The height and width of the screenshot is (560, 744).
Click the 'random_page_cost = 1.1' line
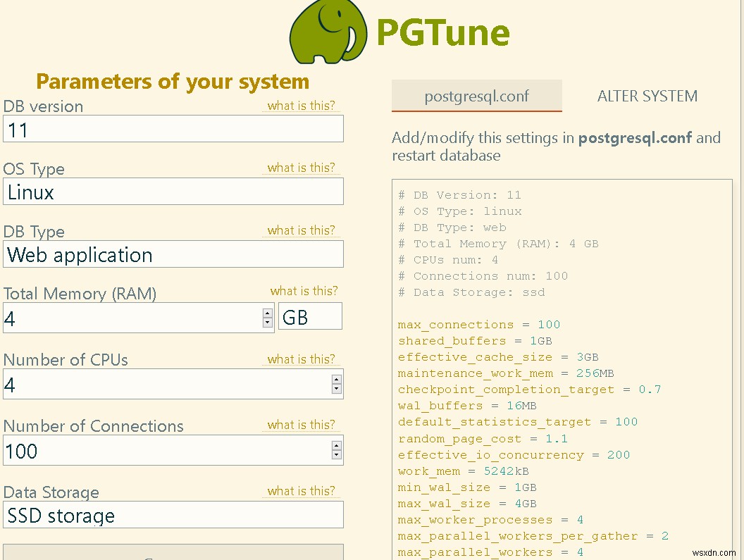pyautogui.click(x=483, y=439)
